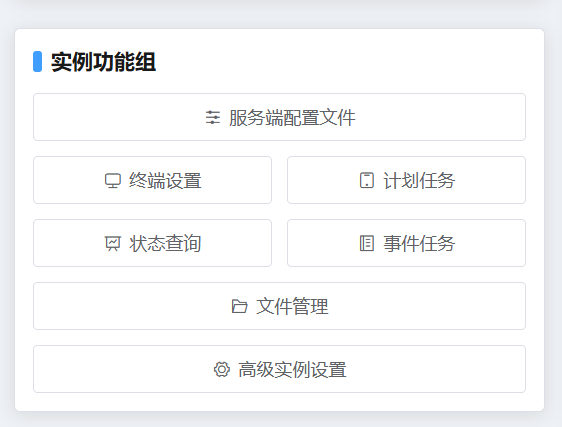Screen dimensions: 562x427
Task: Click the tablet icon beside 计划任务
Action: pyautogui.click(x=367, y=180)
